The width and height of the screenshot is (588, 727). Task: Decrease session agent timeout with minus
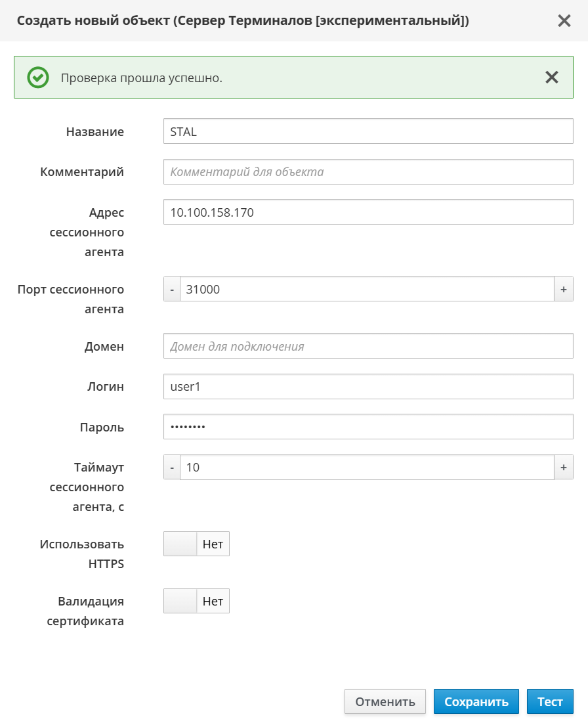(172, 468)
